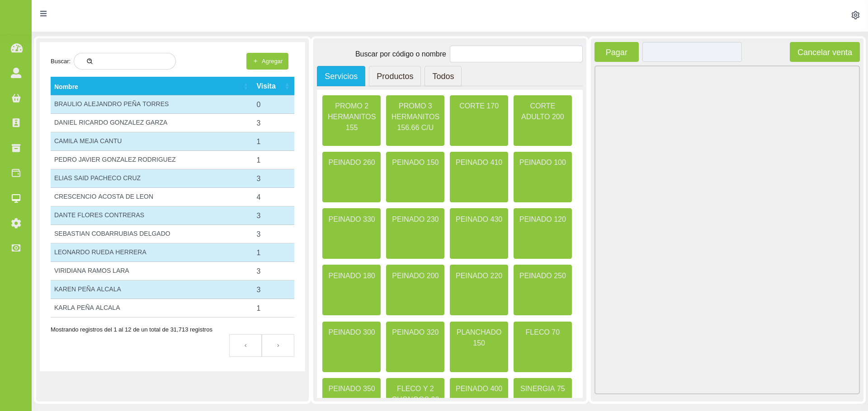Switch to the Todos tab
The image size is (868, 411).
pos(443,76)
